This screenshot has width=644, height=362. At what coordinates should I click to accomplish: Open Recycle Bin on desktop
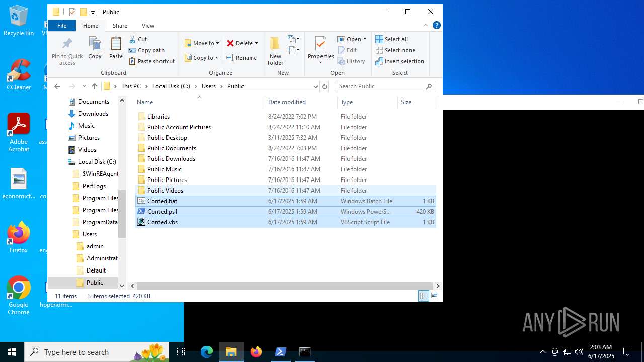click(19, 21)
